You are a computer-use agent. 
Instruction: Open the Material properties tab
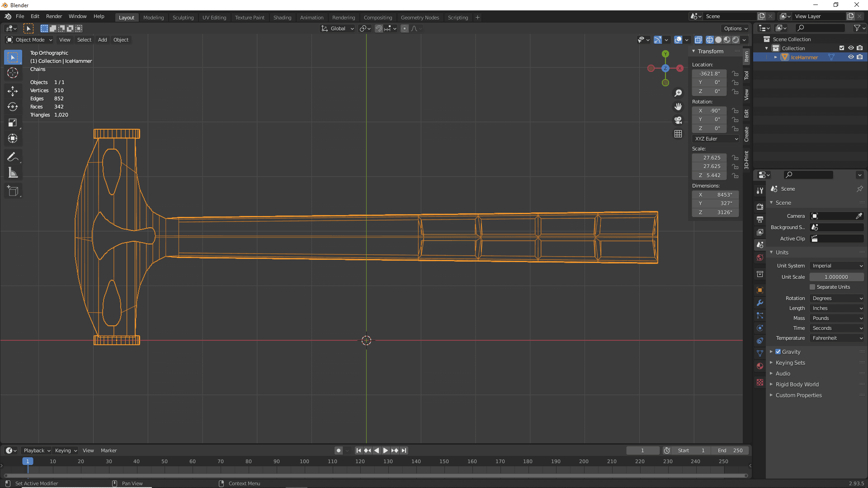pyautogui.click(x=760, y=366)
